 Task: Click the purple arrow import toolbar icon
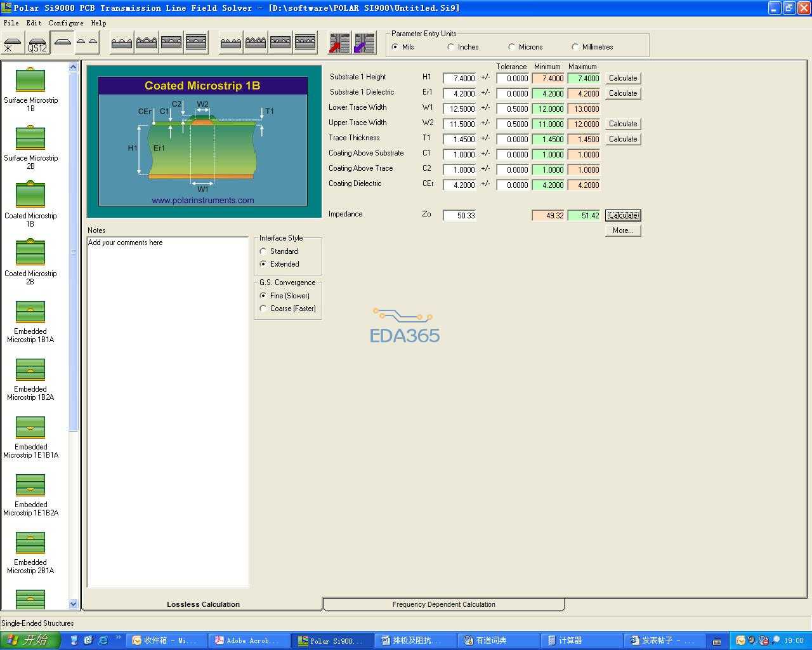coord(364,43)
